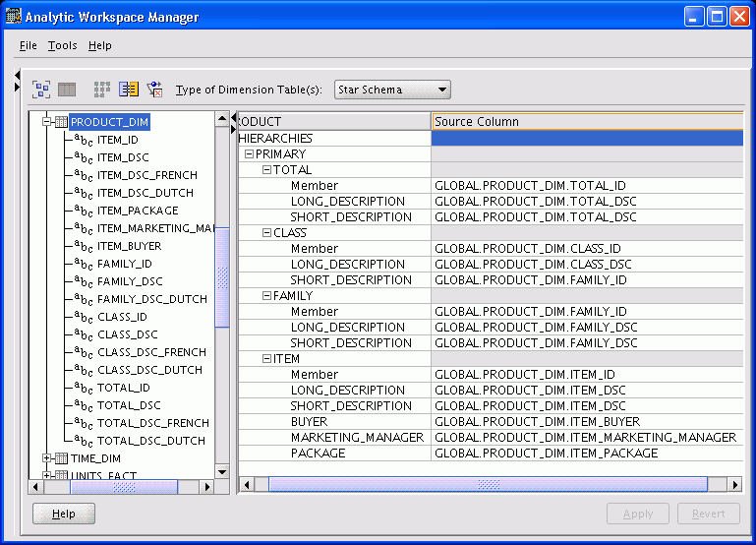Click the abc icon beside TOTAL_ID

click(x=84, y=388)
